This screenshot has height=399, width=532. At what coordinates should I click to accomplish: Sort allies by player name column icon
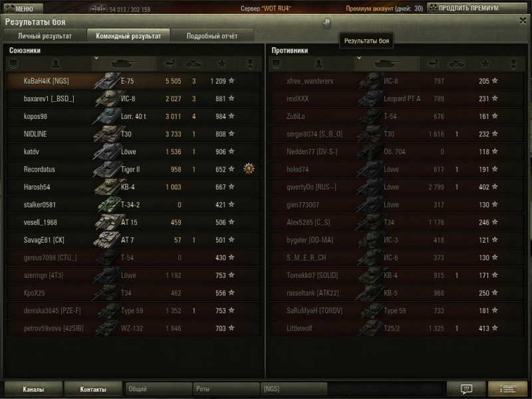pyautogui.click(x=55, y=64)
